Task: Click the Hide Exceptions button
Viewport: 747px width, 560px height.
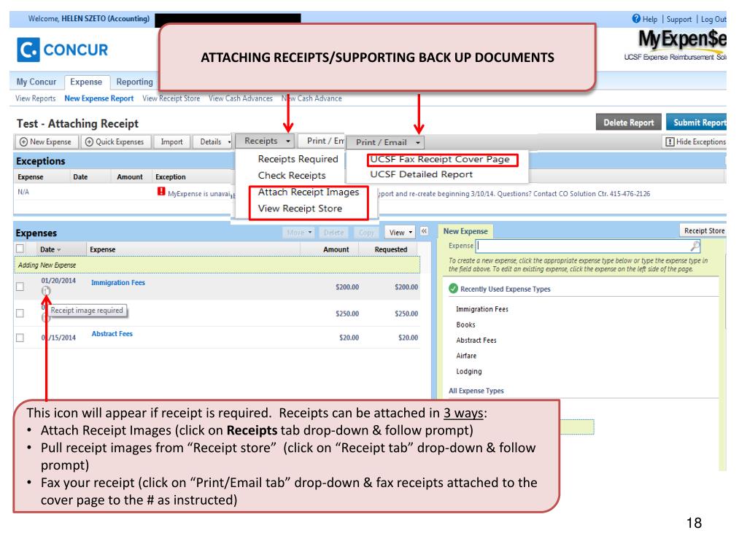Action: coord(695,142)
